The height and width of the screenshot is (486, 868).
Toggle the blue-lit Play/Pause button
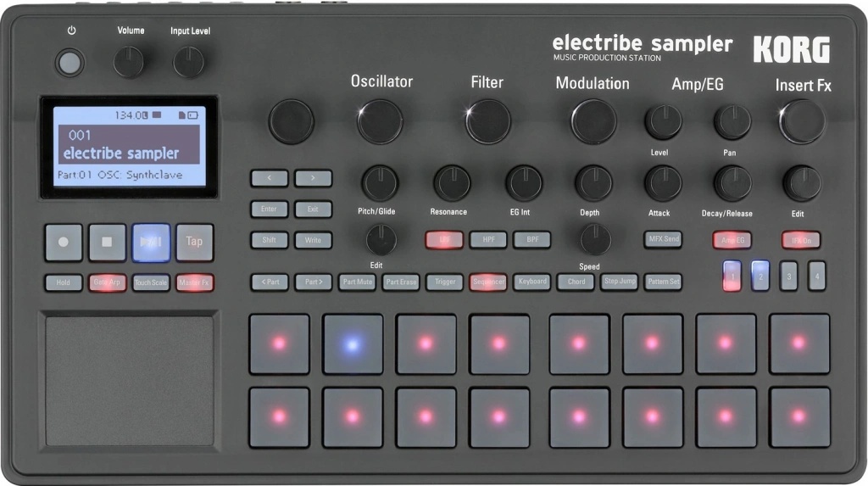pyautogui.click(x=151, y=243)
